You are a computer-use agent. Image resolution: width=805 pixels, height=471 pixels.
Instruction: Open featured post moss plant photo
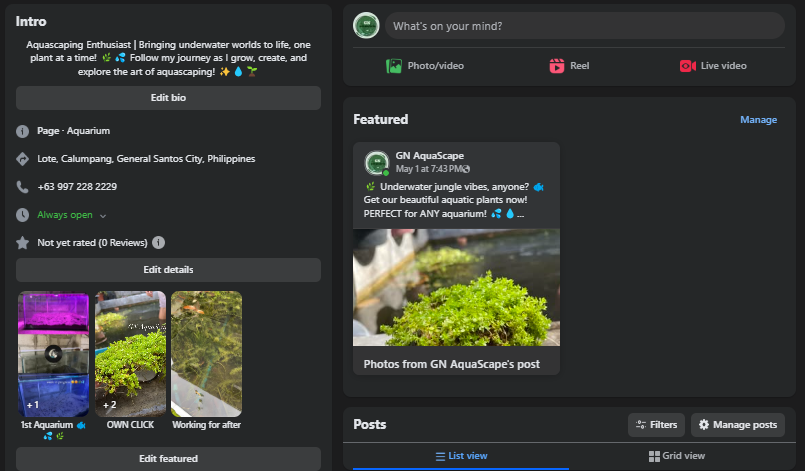(x=456, y=287)
